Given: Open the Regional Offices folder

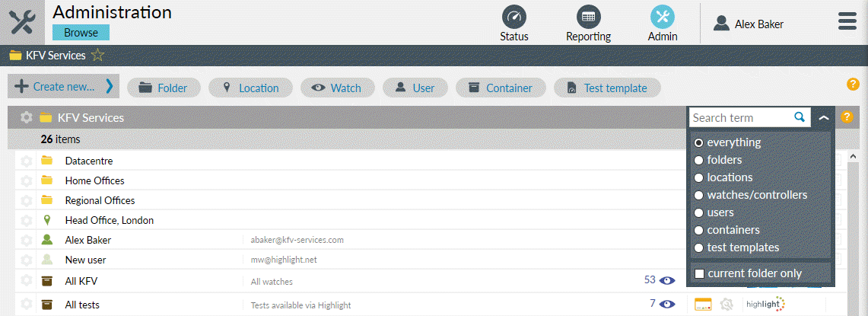Looking at the screenshot, I should coord(100,200).
